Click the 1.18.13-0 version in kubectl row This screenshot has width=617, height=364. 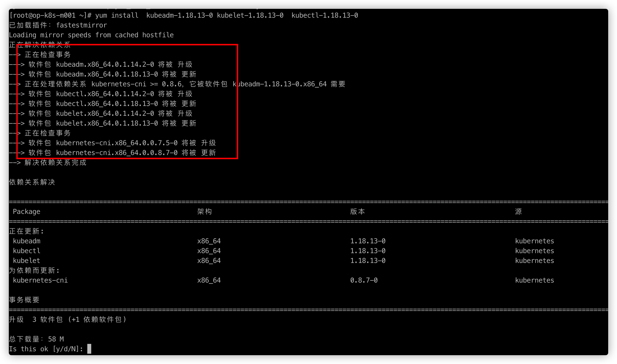point(368,251)
